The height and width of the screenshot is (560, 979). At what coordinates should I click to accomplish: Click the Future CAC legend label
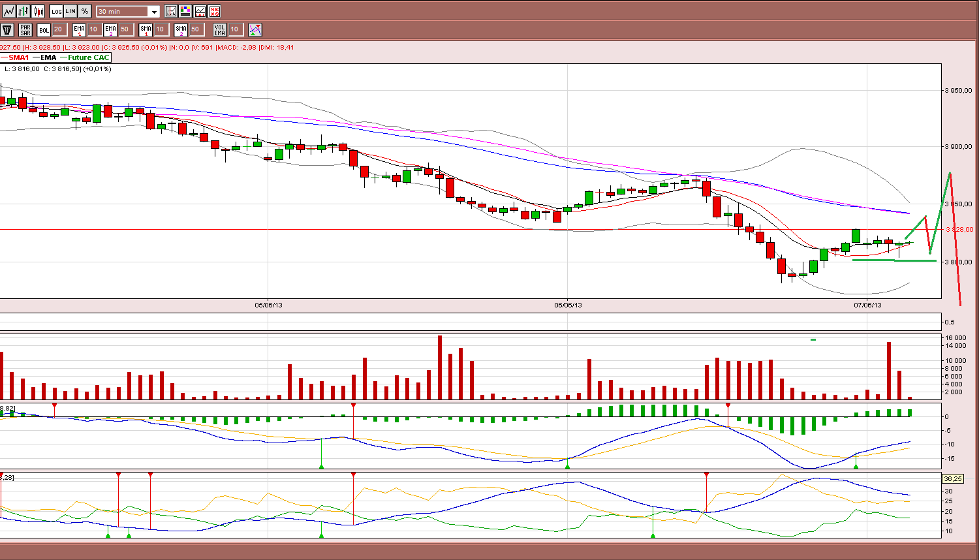pyautogui.click(x=89, y=57)
